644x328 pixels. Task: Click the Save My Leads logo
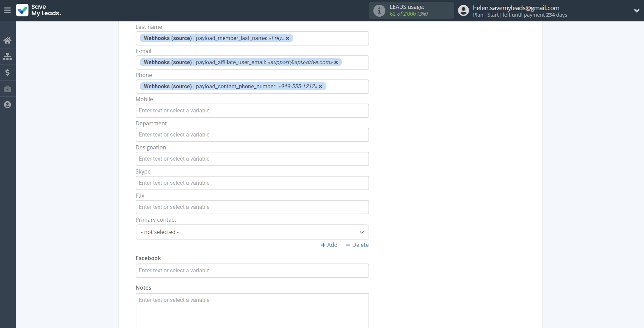[x=39, y=10]
